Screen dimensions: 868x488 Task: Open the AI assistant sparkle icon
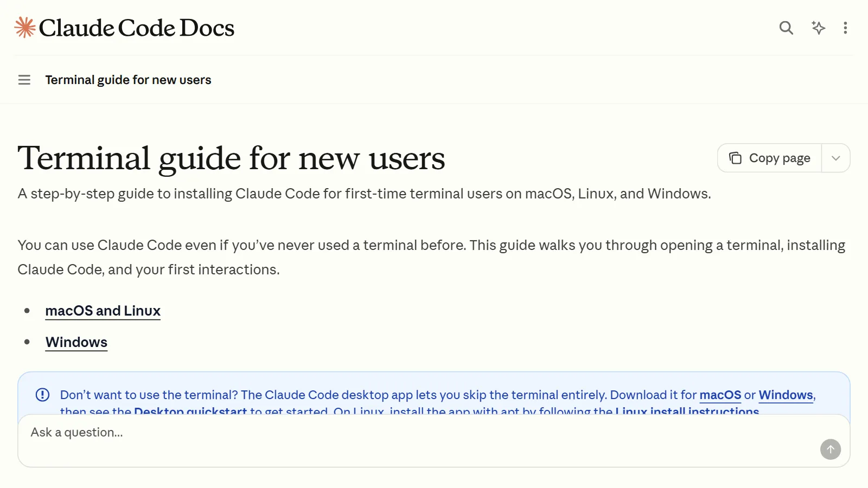pos(818,28)
